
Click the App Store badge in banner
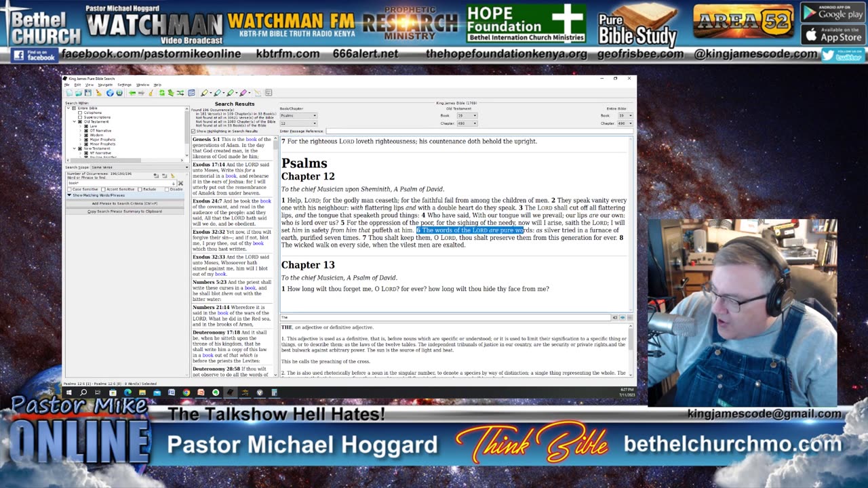[x=833, y=34]
